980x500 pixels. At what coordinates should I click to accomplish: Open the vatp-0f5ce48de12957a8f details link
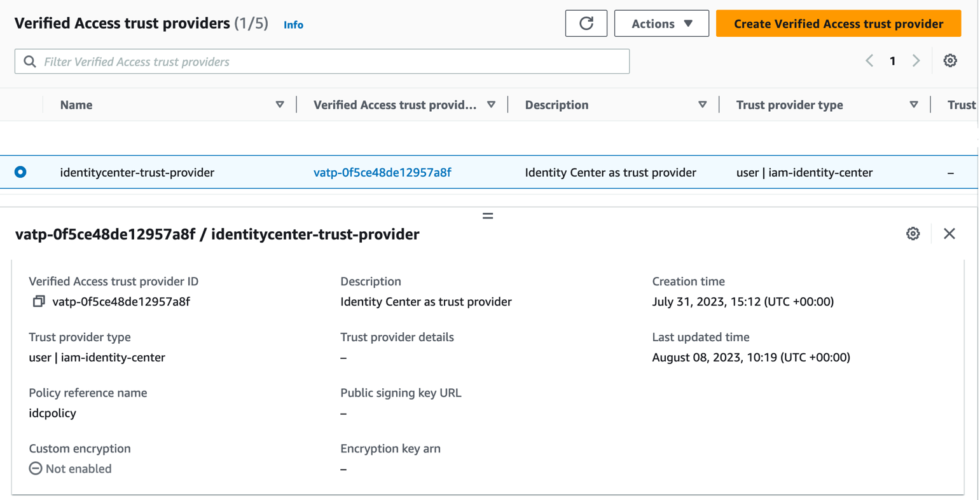[381, 172]
